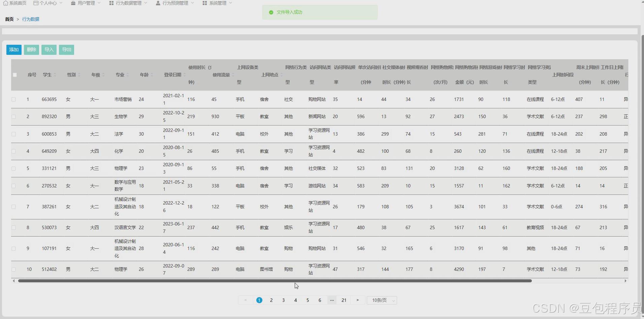
Task: Select current page 1 in pagination
Action: click(x=259, y=300)
